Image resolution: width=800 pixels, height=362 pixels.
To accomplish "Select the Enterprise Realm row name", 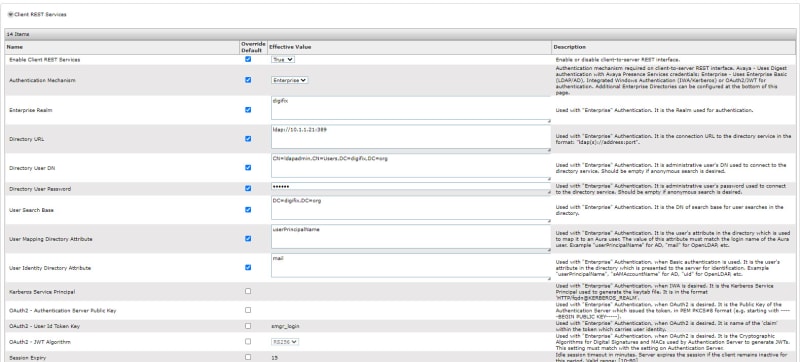I will 31,110.
